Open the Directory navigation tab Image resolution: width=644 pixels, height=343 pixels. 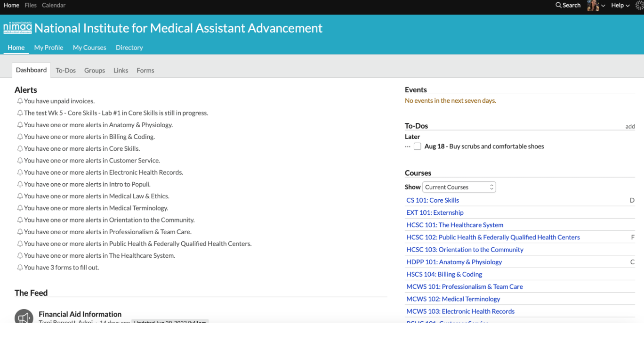tap(129, 48)
